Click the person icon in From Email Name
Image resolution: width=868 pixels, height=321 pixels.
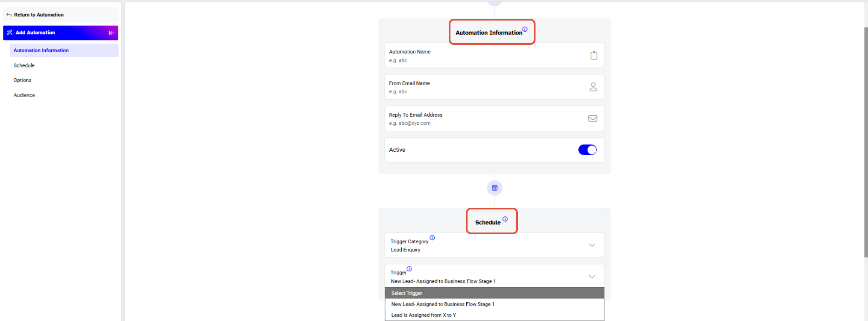point(593,87)
